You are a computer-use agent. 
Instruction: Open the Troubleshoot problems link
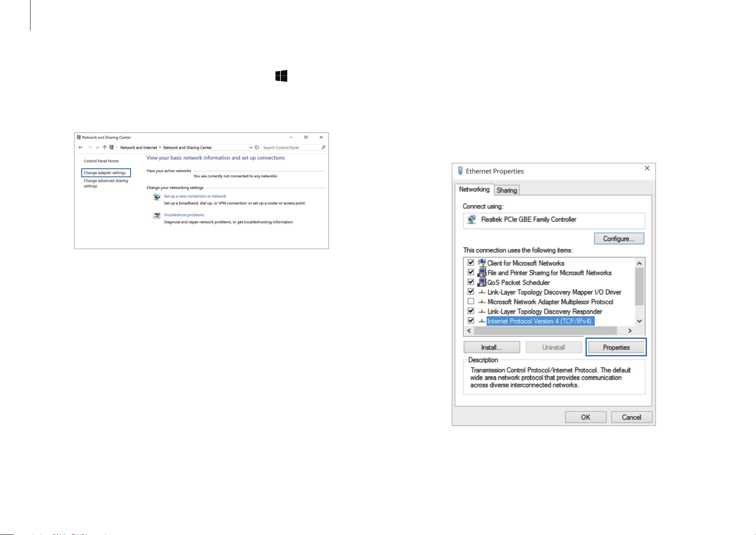tap(184, 215)
